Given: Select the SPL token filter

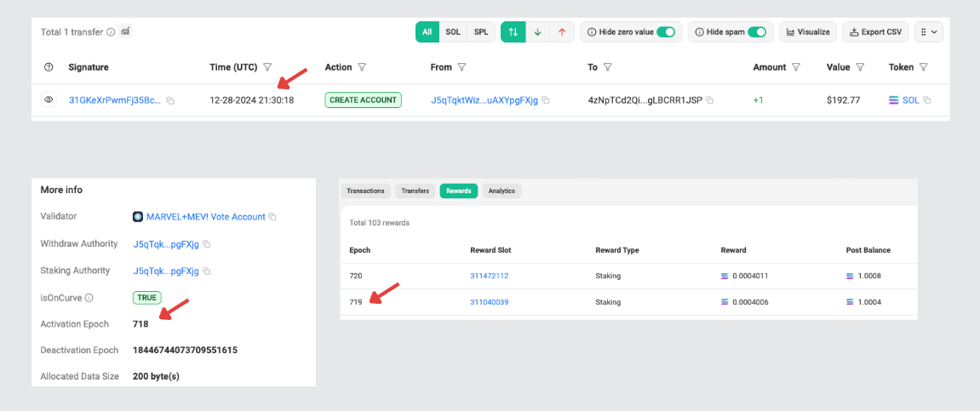Looking at the screenshot, I should pyautogui.click(x=481, y=31).
